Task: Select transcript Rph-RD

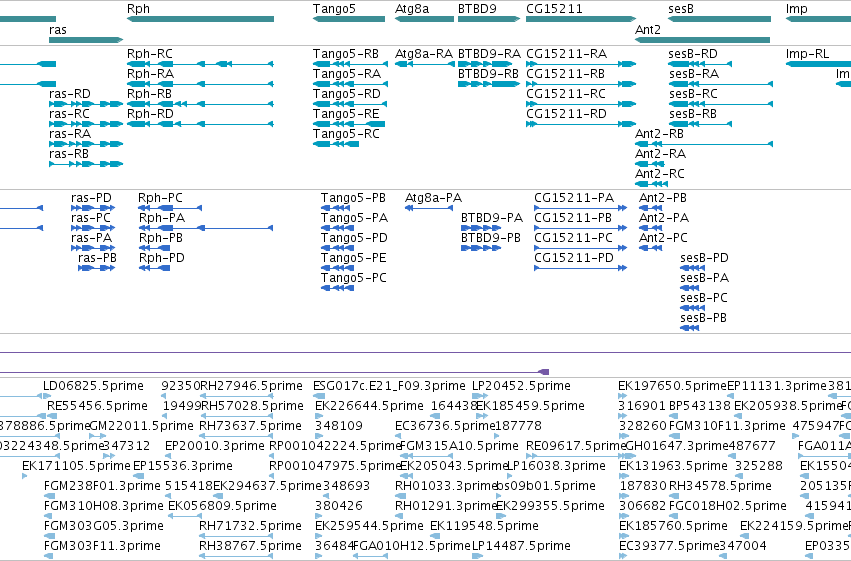Action: pos(200,124)
